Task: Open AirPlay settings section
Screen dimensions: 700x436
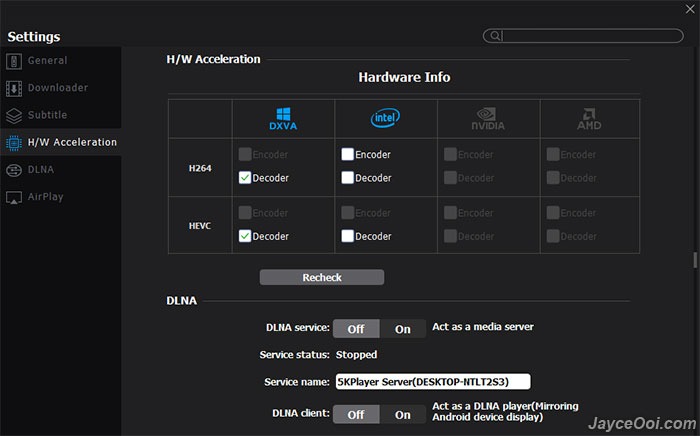Action: [61, 197]
